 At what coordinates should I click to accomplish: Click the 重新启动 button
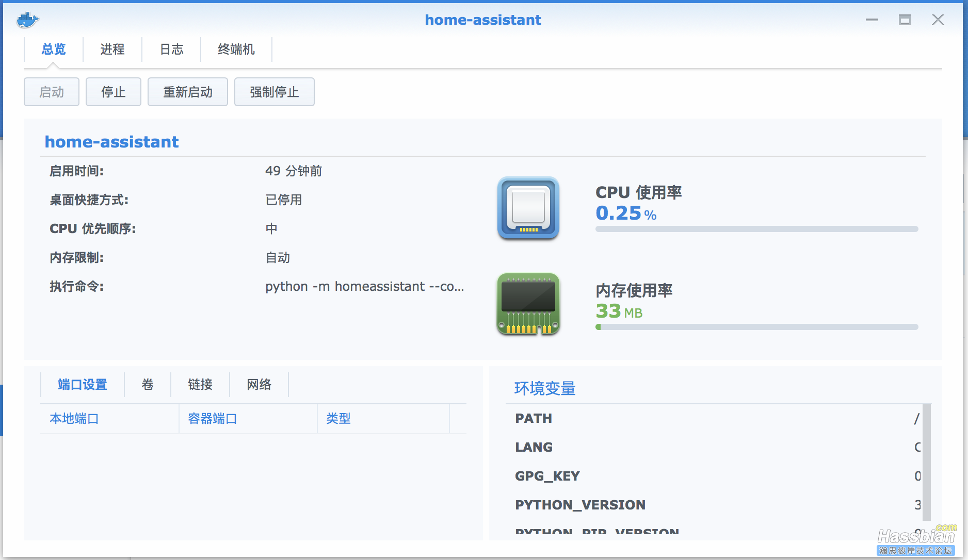point(188,92)
